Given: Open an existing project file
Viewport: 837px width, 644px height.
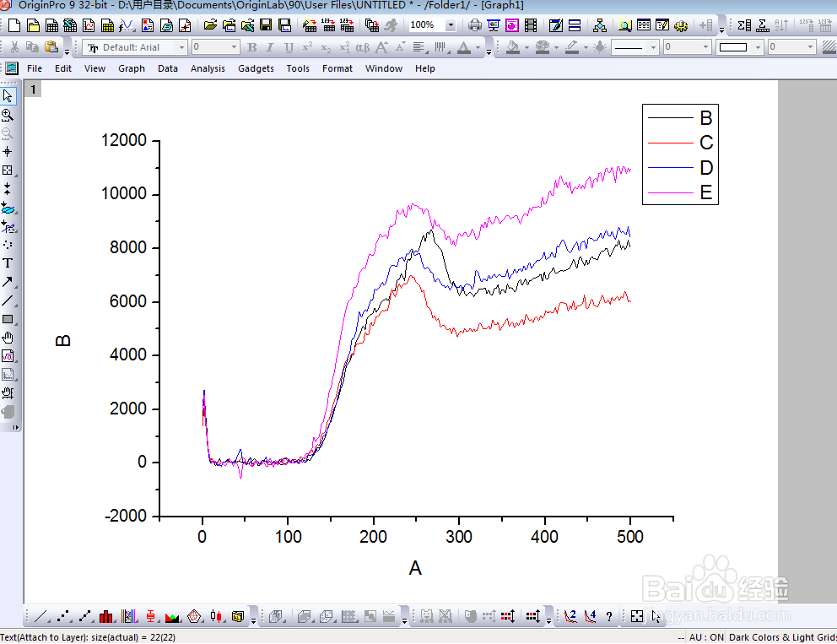Looking at the screenshot, I should [x=210, y=25].
